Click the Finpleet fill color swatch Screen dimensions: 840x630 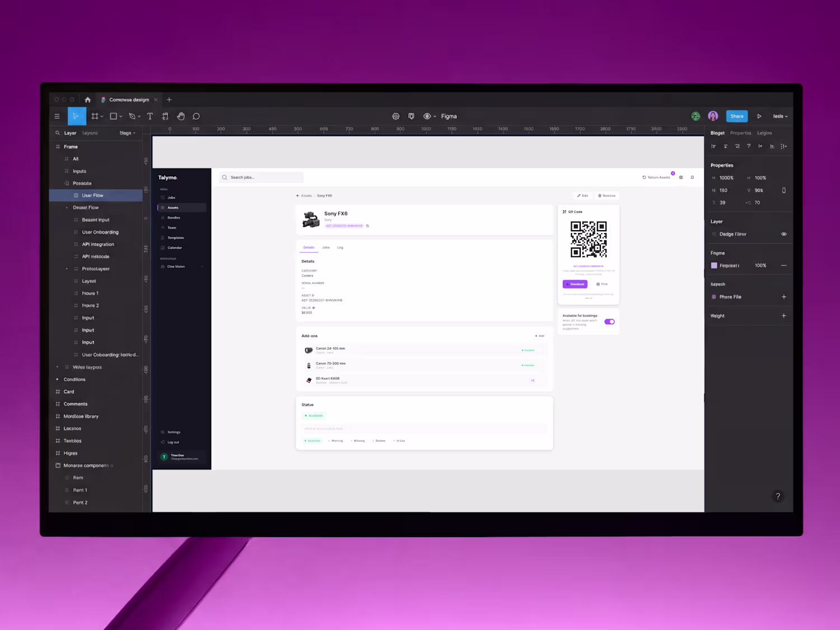tap(714, 265)
